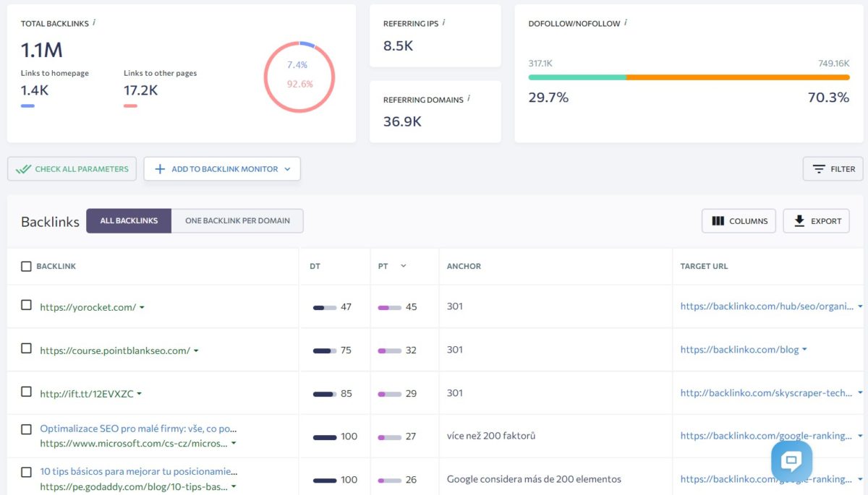Click the Check All Parameters button
868x495 pixels.
click(72, 168)
